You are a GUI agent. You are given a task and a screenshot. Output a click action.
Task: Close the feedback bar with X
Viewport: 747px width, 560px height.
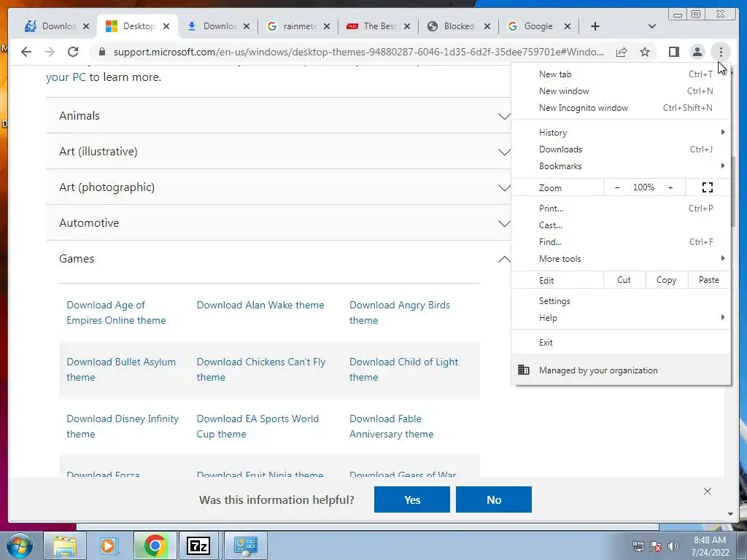tap(708, 491)
